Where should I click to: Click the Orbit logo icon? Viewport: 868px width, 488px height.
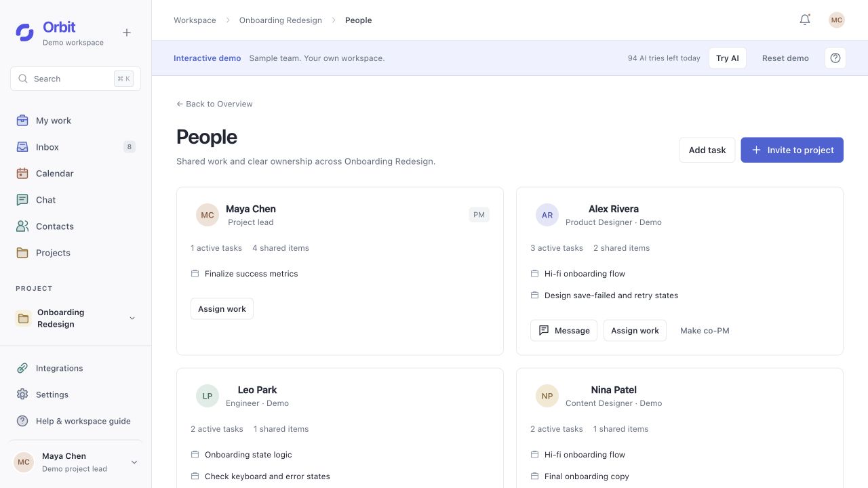pos(25,33)
